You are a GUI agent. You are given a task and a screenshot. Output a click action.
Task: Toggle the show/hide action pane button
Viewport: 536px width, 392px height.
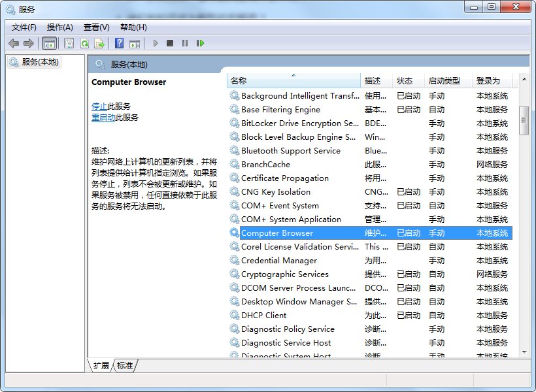(x=135, y=43)
